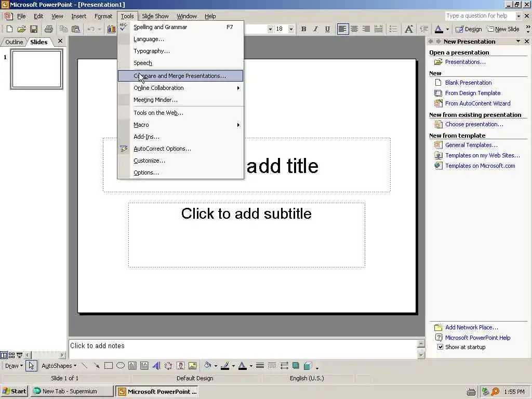The image size is (532, 399).
Task: Expand Online Collaboration submenu
Action: 180,88
